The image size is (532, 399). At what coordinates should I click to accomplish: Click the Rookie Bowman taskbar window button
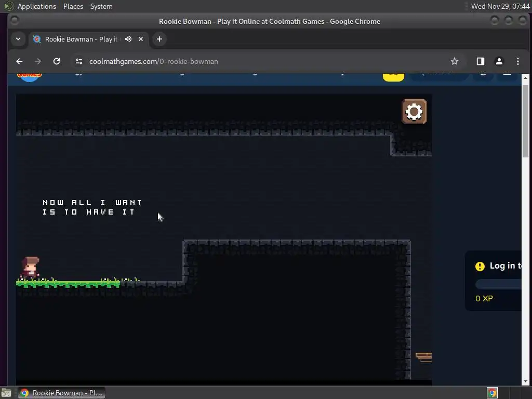(x=62, y=393)
